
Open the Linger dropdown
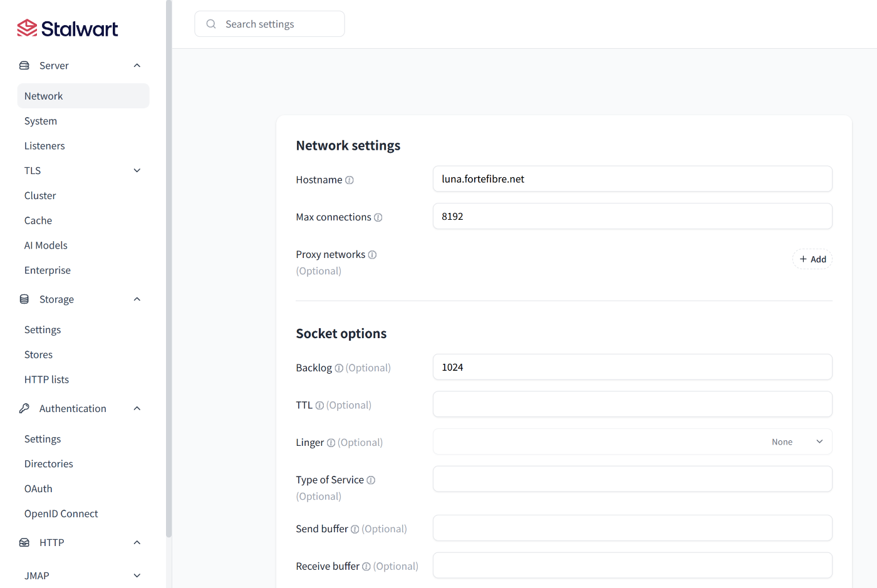(632, 442)
